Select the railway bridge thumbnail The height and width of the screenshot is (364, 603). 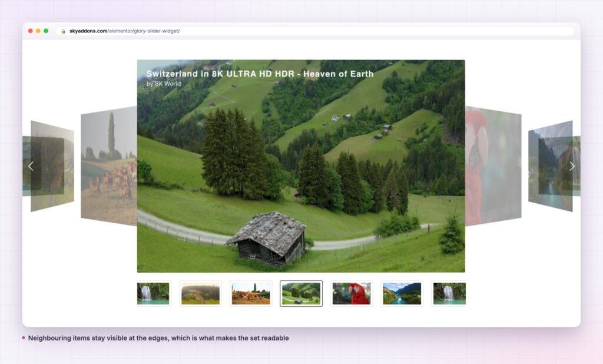[x=200, y=293]
